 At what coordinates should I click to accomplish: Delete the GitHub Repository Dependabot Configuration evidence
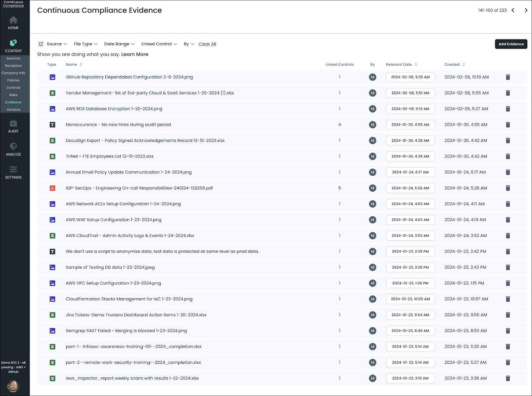click(x=508, y=77)
